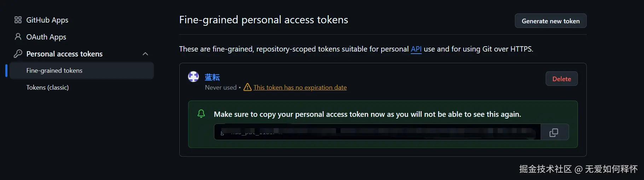Viewport: 644px width, 180px height.
Task: Switch to Tokens (classic)
Action: [x=47, y=88]
